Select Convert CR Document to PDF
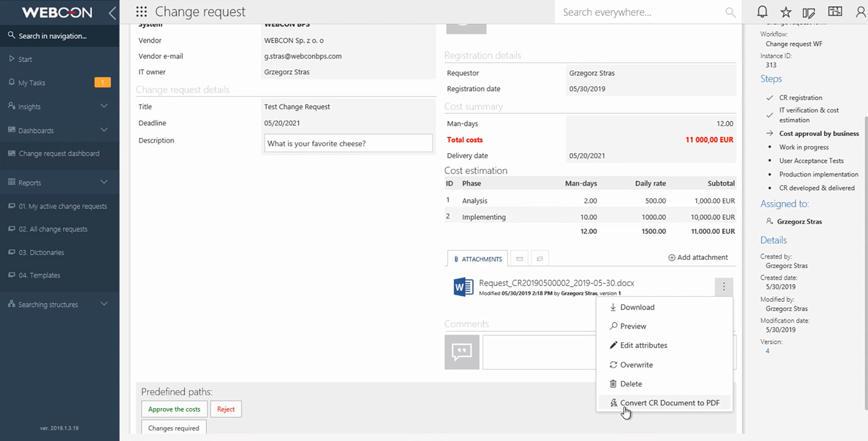The image size is (868, 441). [669, 403]
